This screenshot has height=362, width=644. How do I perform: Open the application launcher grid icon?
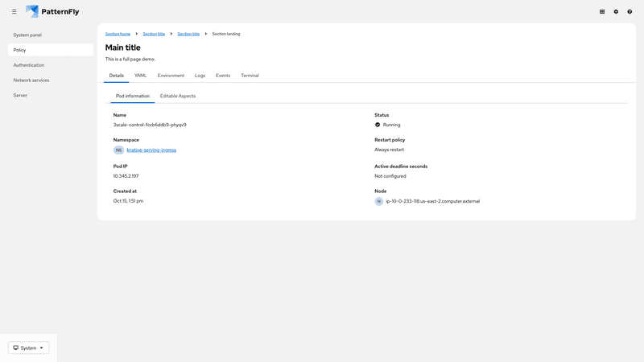602,12
